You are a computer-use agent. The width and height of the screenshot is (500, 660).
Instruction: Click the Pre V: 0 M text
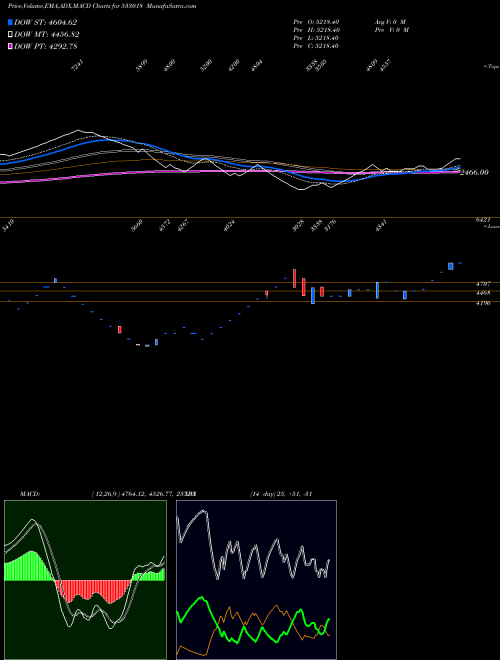pyautogui.click(x=393, y=30)
